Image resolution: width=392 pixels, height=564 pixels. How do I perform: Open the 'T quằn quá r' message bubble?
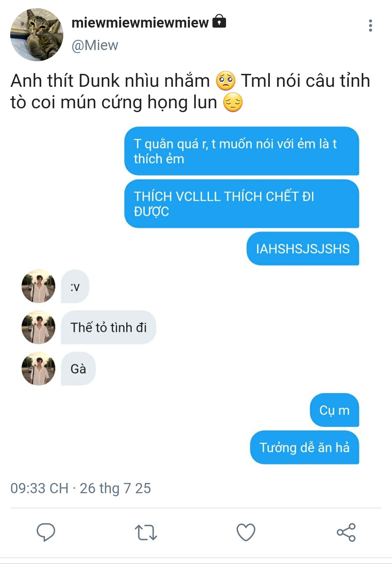point(242,151)
